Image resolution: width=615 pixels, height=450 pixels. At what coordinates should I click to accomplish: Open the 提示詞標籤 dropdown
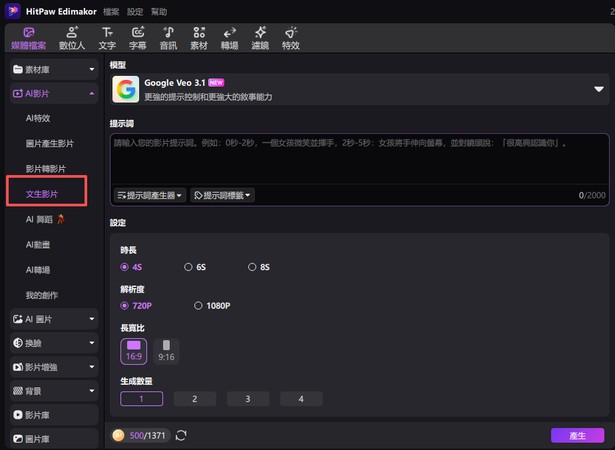[x=222, y=195]
